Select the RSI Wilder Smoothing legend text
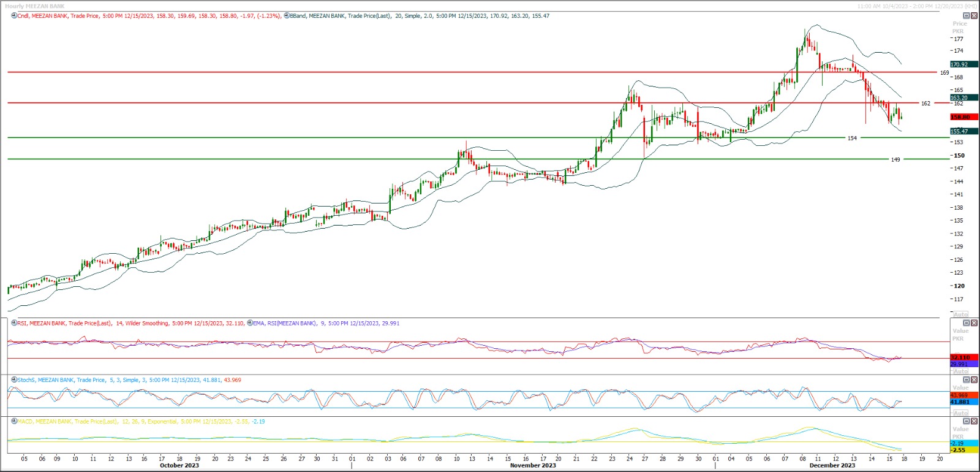Image resolution: width=980 pixels, height=472 pixels. pyautogui.click(x=131, y=323)
